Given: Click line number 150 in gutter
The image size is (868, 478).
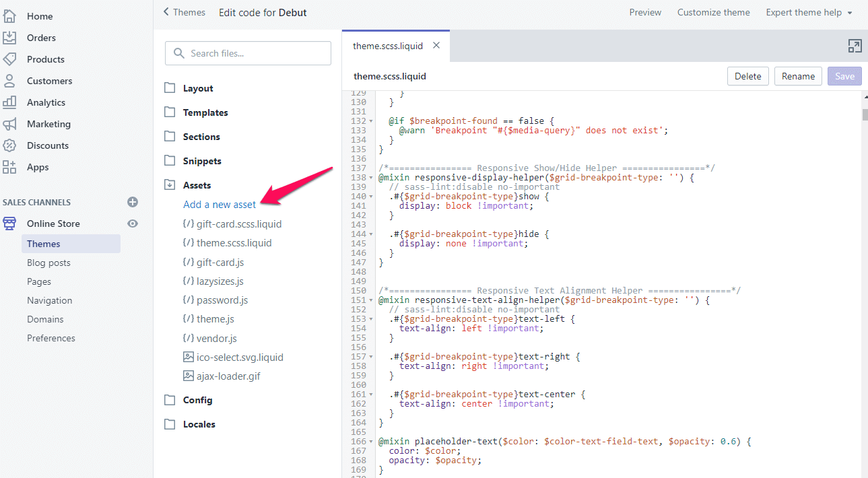Looking at the screenshot, I should coord(359,291).
